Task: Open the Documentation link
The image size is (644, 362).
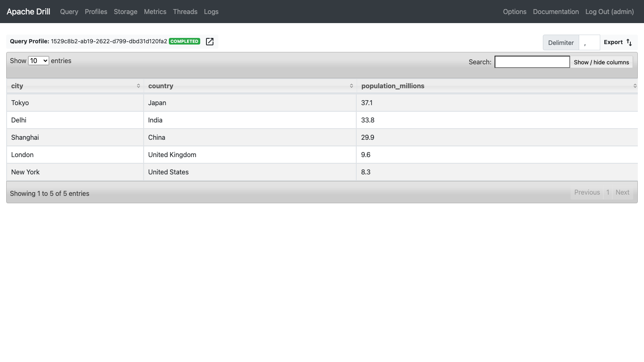Action: tap(556, 12)
